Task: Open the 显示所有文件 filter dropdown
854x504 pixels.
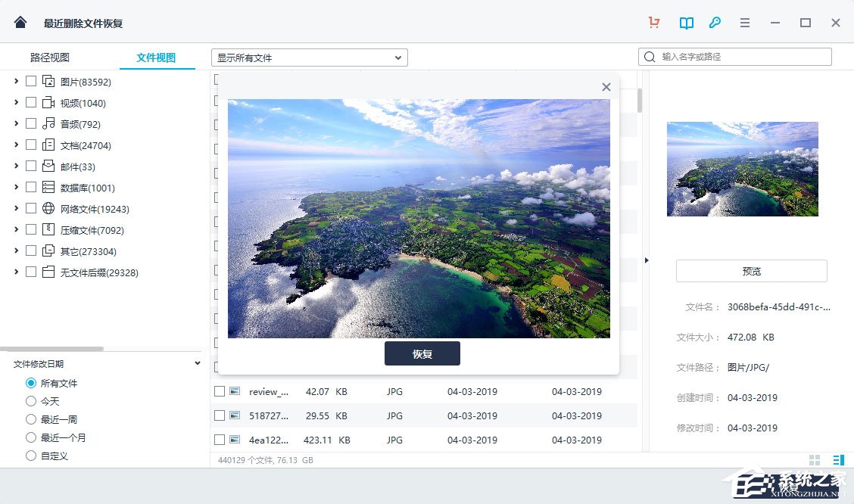Action: tap(309, 58)
